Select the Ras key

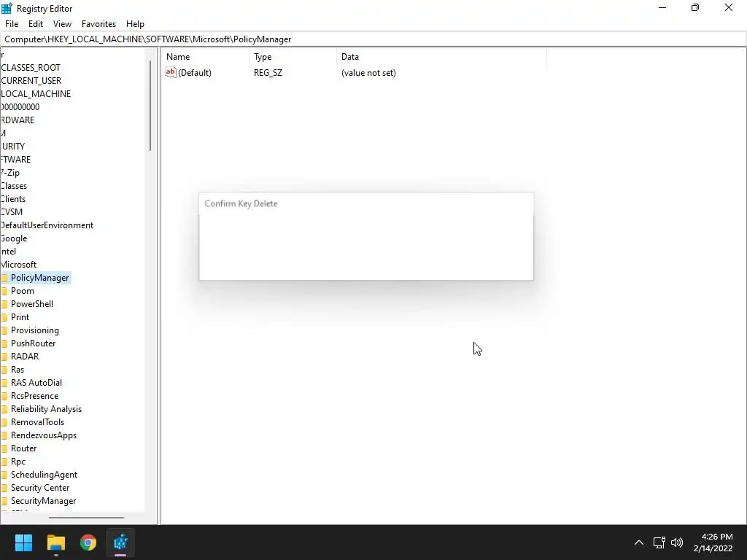18,370
